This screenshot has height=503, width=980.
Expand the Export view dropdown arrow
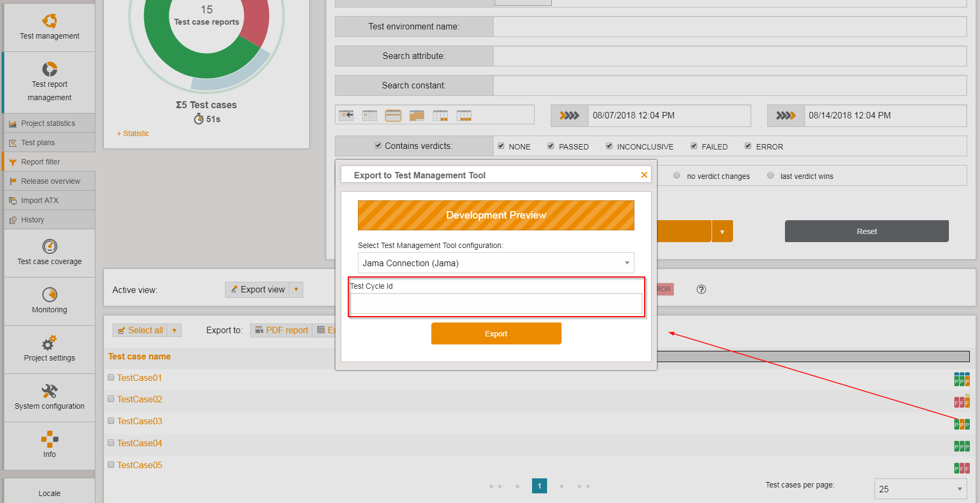coord(296,290)
